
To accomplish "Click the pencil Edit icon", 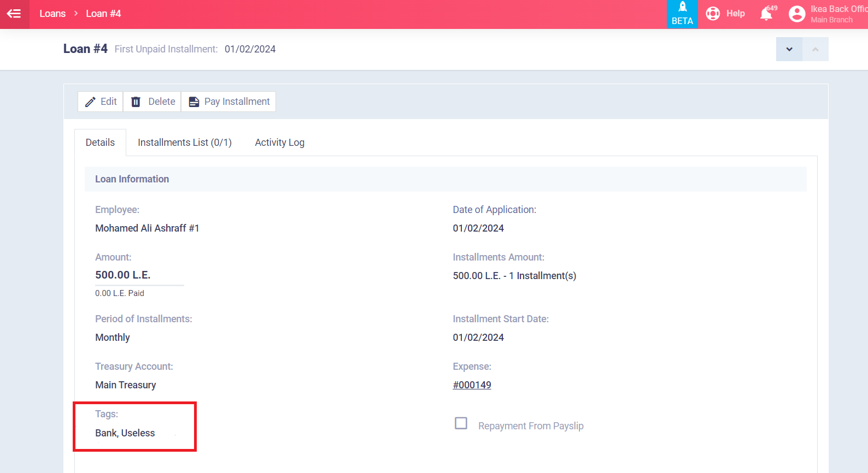I will [90, 102].
